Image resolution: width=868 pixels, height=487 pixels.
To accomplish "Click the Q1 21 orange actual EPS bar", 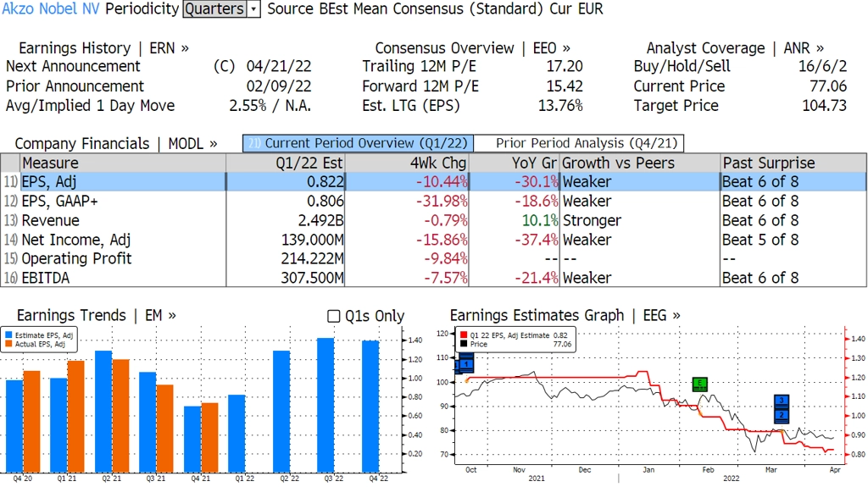I will tap(75, 416).
